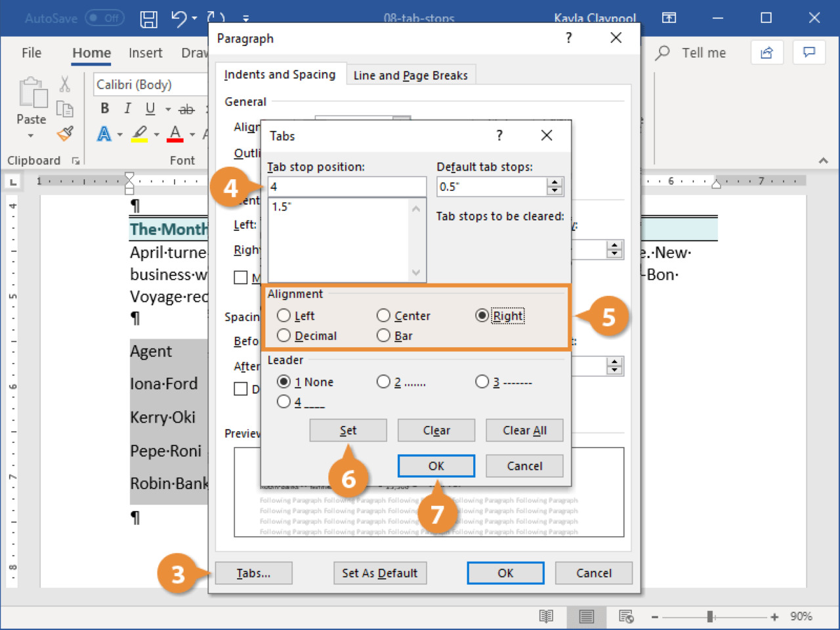The width and height of the screenshot is (840, 630).
Task: Switch to Print Layout view icon
Action: coord(586,616)
